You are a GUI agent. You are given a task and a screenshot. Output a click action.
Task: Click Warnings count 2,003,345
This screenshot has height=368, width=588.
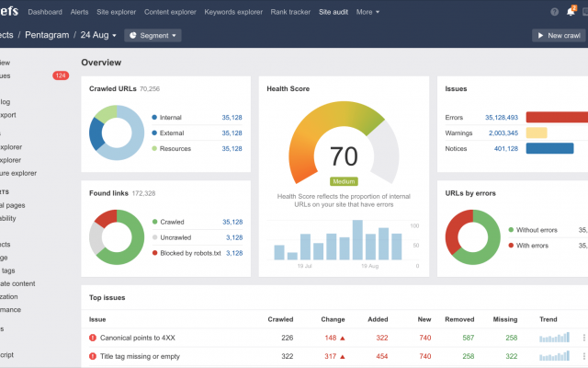tap(503, 133)
